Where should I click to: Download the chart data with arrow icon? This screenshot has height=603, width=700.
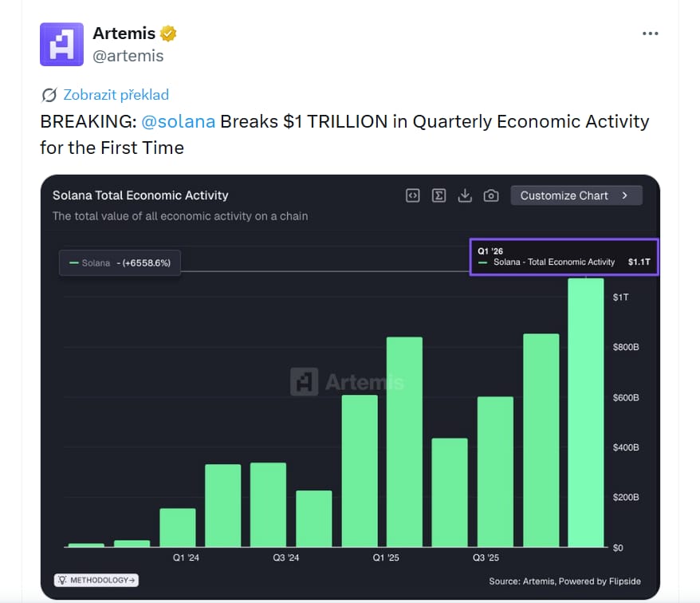coord(466,195)
